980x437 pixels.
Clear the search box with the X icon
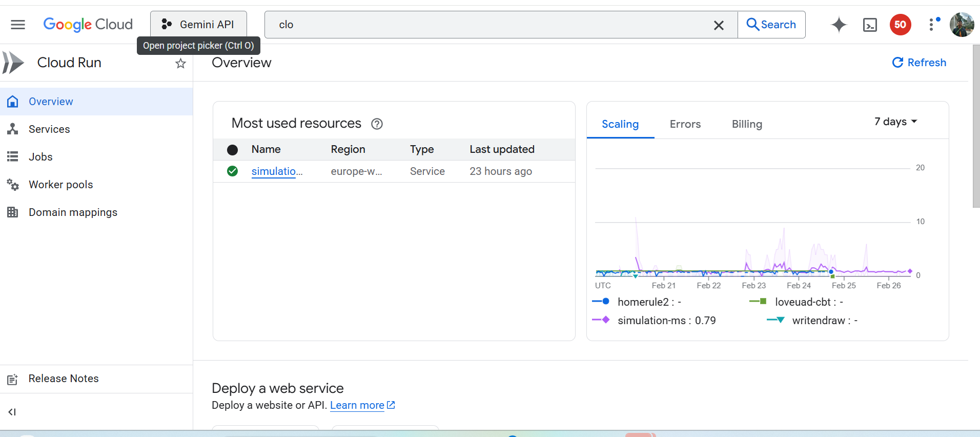pos(719,25)
